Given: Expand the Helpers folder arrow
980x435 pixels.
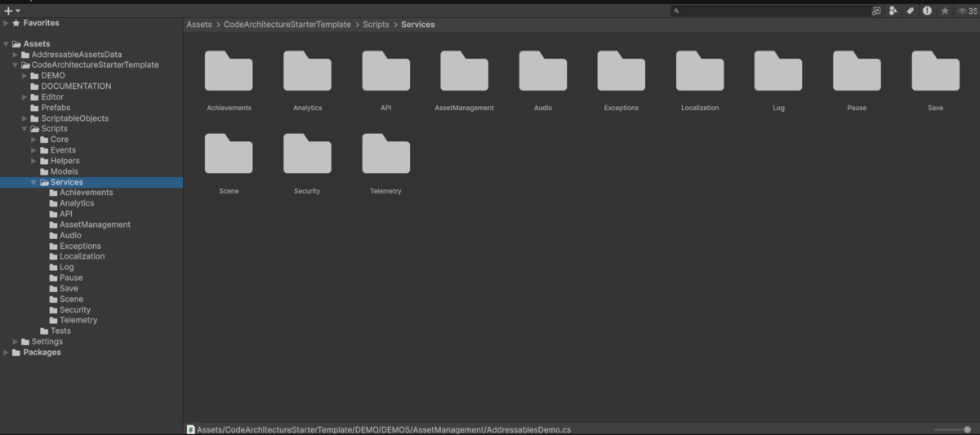Looking at the screenshot, I should tap(34, 161).
